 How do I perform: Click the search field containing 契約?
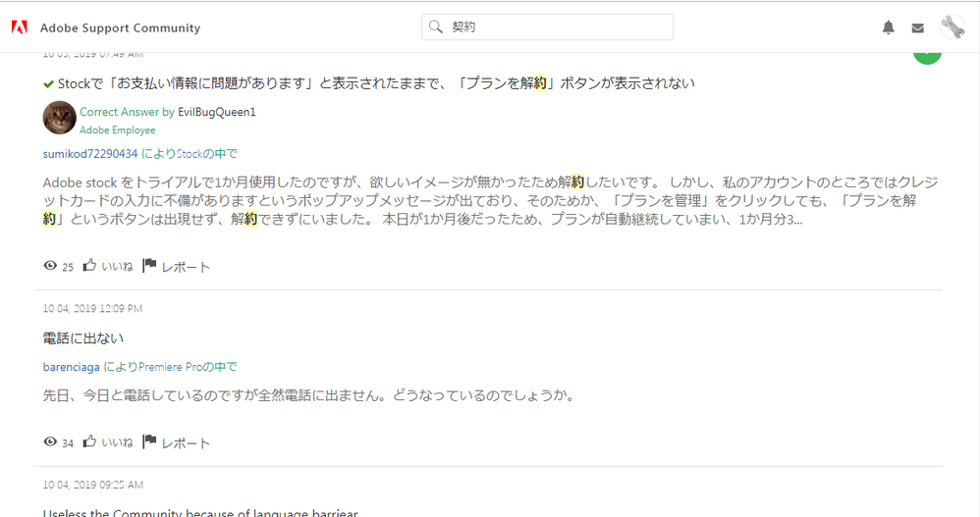[x=547, y=26]
